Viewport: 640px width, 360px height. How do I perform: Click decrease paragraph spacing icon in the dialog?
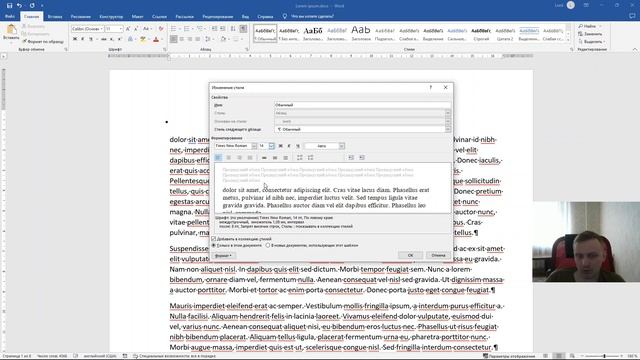(x=310, y=158)
